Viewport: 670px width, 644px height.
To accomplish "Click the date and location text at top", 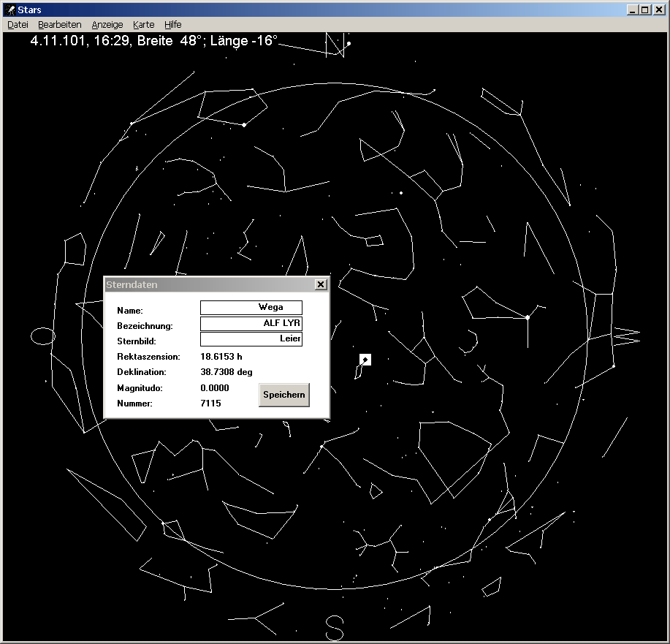I will click(x=154, y=41).
